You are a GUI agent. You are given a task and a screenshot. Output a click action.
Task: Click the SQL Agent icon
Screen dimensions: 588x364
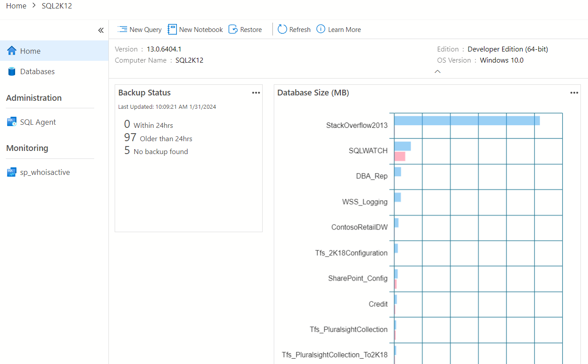[12, 122]
